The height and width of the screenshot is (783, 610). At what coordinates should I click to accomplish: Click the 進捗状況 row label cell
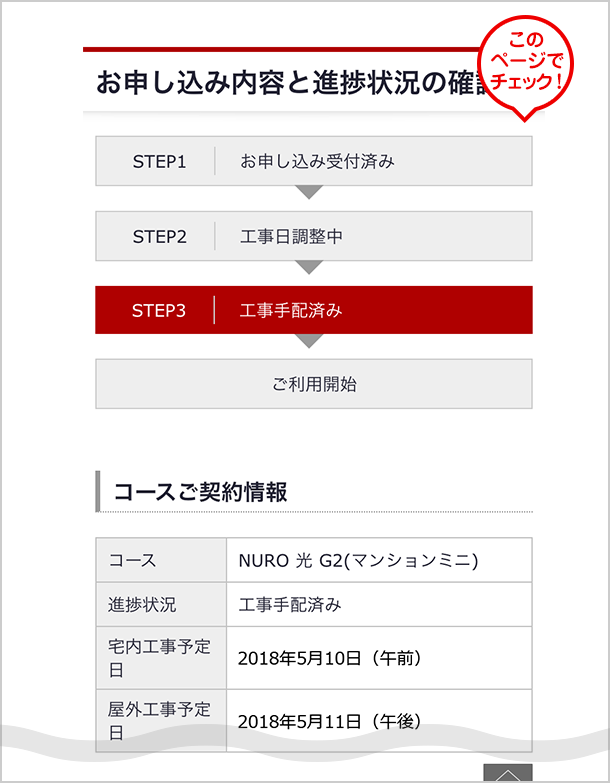[161, 604]
